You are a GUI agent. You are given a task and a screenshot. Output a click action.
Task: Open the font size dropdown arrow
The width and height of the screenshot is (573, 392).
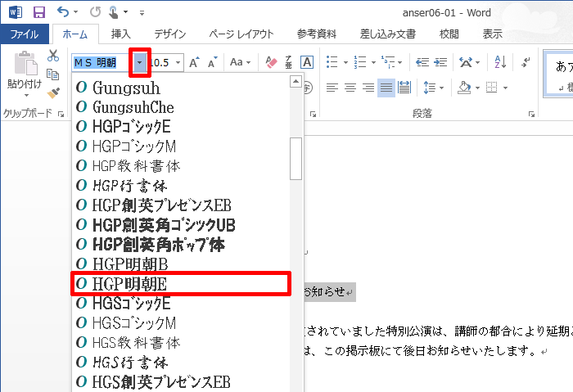(178, 62)
